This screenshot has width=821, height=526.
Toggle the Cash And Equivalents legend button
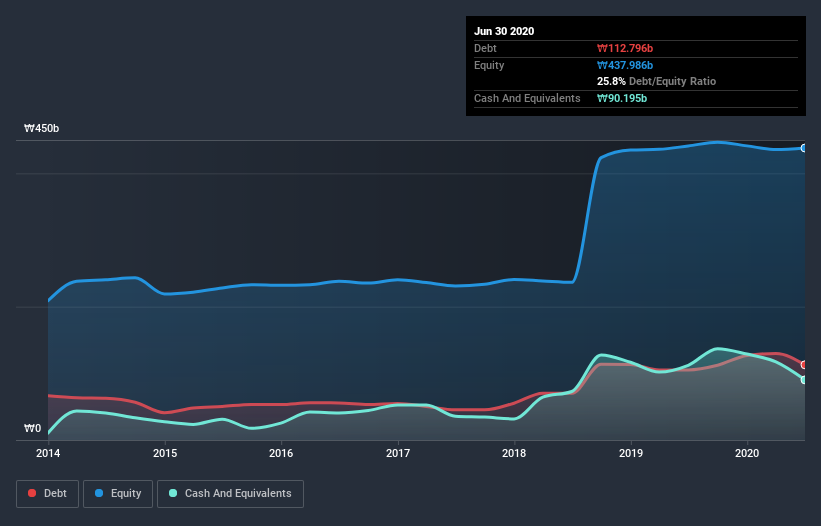[230, 494]
